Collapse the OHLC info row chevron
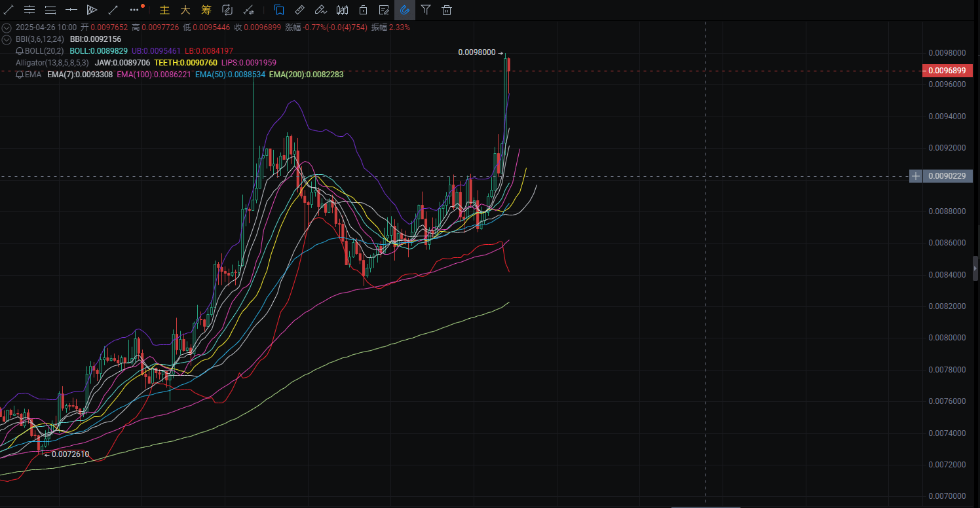The width and height of the screenshot is (980, 508). pos(7,27)
